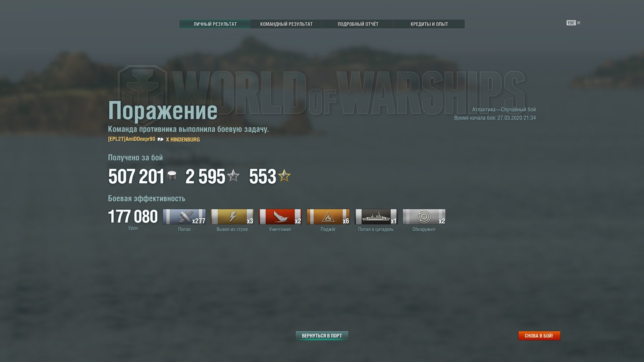Switch to the 'Командный результат' tab
Image resolution: width=644 pixels, height=362 pixels.
pos(286,24)
